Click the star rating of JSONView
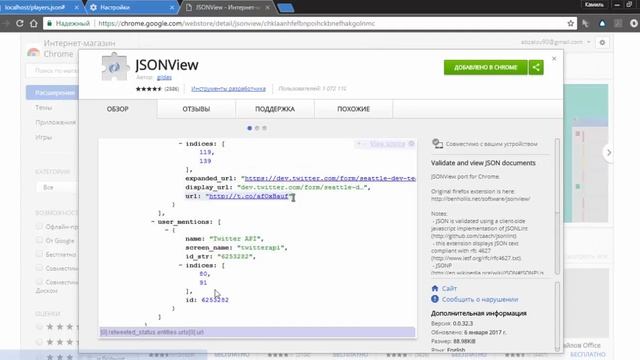Screen dimensions: 640x360 (x=149, y=89)
